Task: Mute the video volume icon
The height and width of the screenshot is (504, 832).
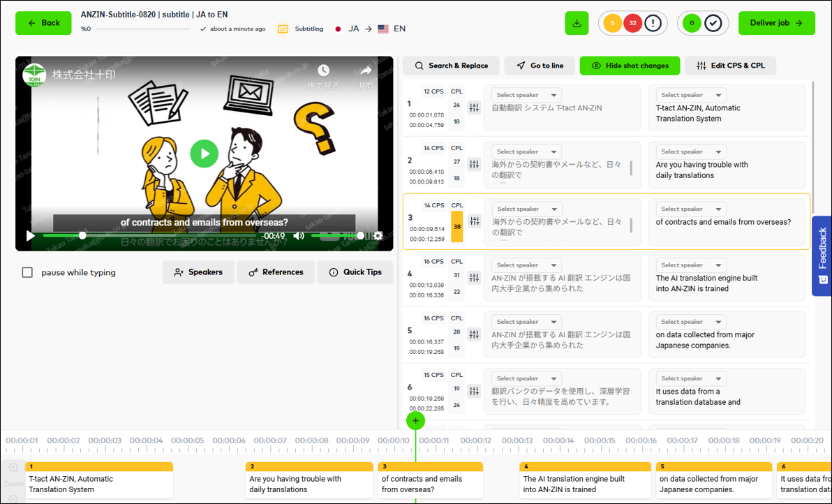Action: pyautogui.click(x=299, y=236)
